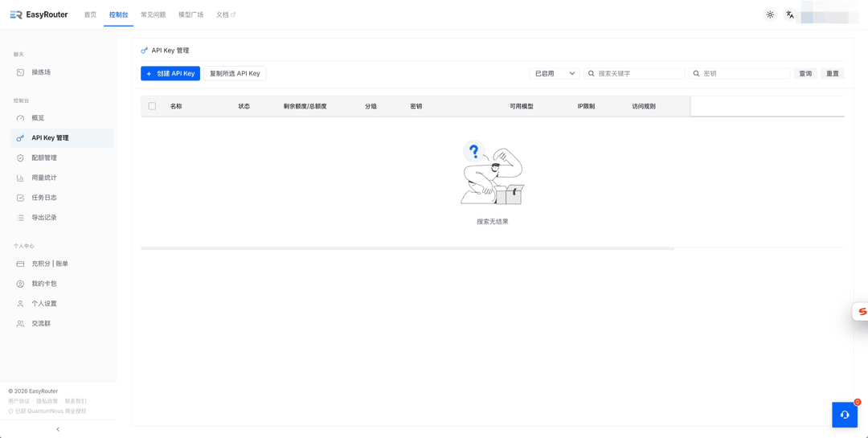Click the 导出记录 list icon
This screenshot has width=868, height=438.
[20, 218]
